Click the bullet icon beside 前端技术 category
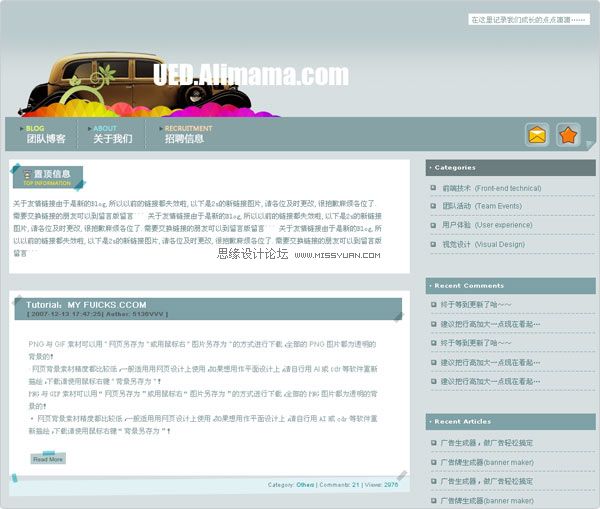Viewport: 600px width, 509px height. click(433, 188)
